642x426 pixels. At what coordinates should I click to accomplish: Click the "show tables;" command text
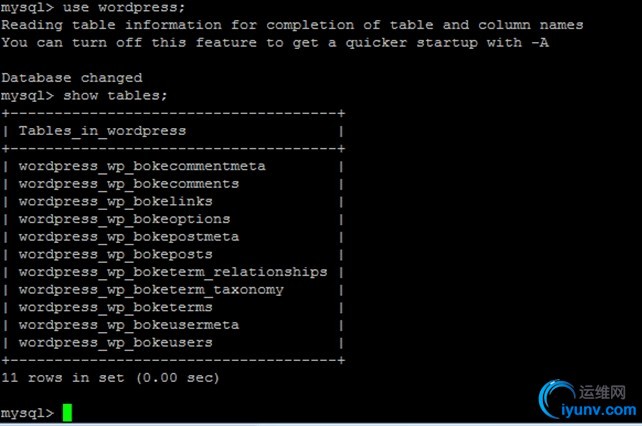click(x=115, y=96)
